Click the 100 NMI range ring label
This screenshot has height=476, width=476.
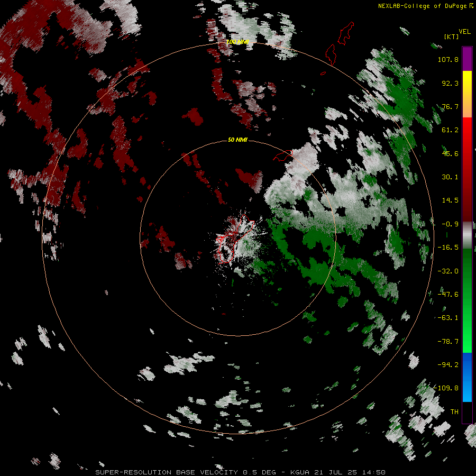pyautogui.click(x=237, y=42)
